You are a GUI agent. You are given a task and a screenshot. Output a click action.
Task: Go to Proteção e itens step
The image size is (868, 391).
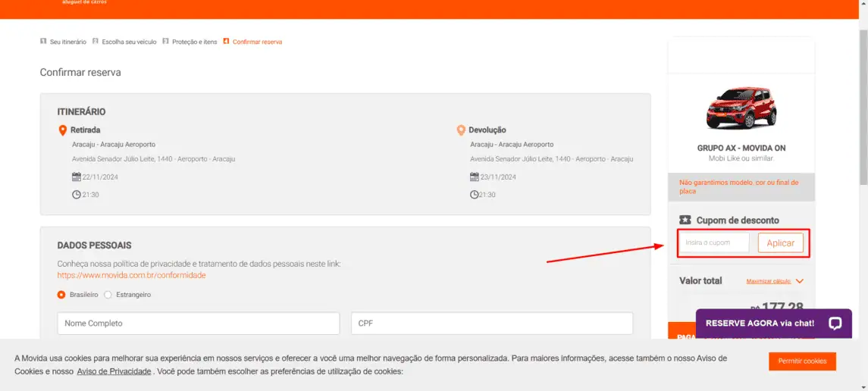click(194, 42)
